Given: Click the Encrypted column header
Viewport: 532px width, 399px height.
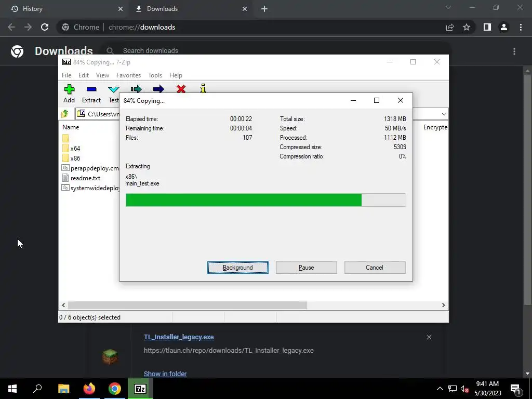Looking at the screenshot, I should point(435,127).
